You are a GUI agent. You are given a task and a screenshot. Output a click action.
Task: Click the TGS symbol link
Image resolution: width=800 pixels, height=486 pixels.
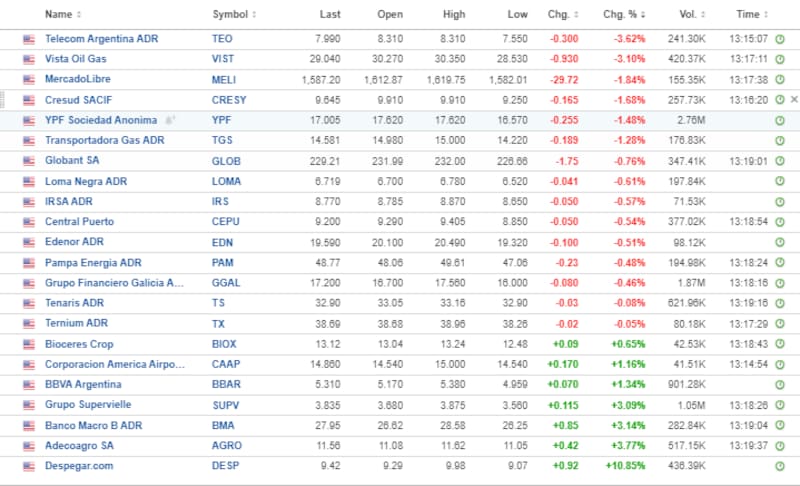point(223,141)
